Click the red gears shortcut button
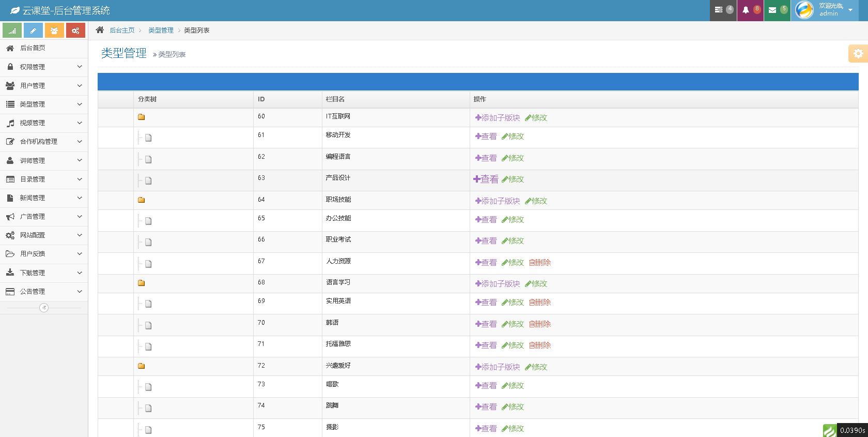Screen dimensions: 868x437 (75, 31)
